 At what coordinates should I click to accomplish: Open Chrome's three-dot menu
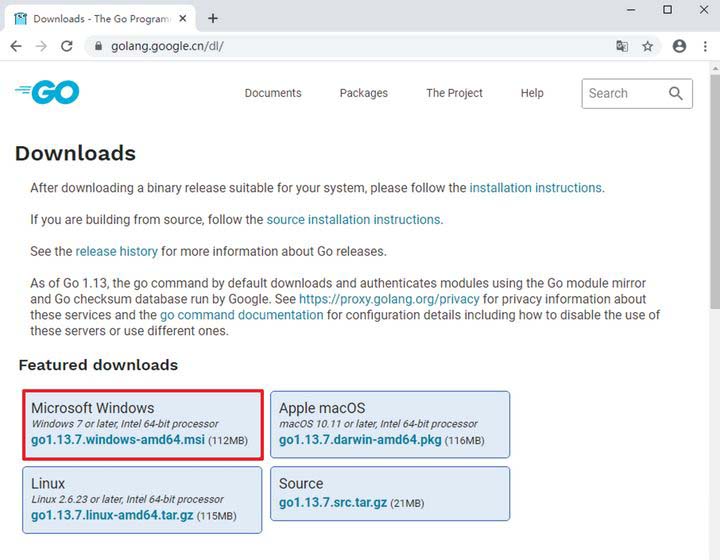[x=705, y=46]
